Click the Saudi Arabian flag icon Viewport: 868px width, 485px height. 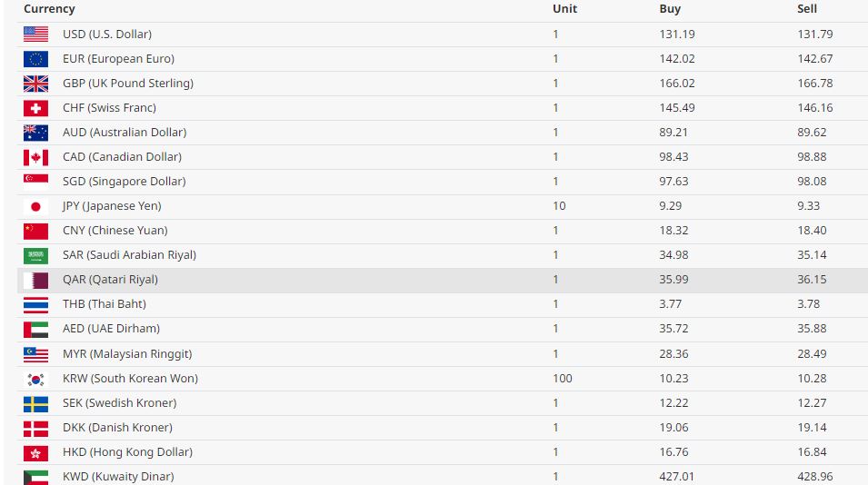[x=35, y=255]
